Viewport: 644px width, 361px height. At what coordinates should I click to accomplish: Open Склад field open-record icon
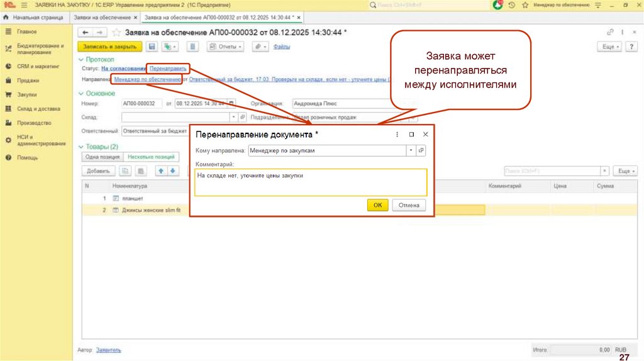pos(242,117)
